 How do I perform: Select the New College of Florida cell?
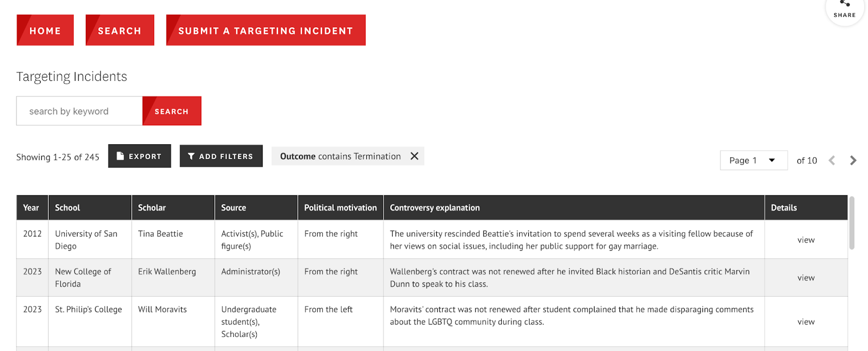pyautogui.click(x=90, y=278)
